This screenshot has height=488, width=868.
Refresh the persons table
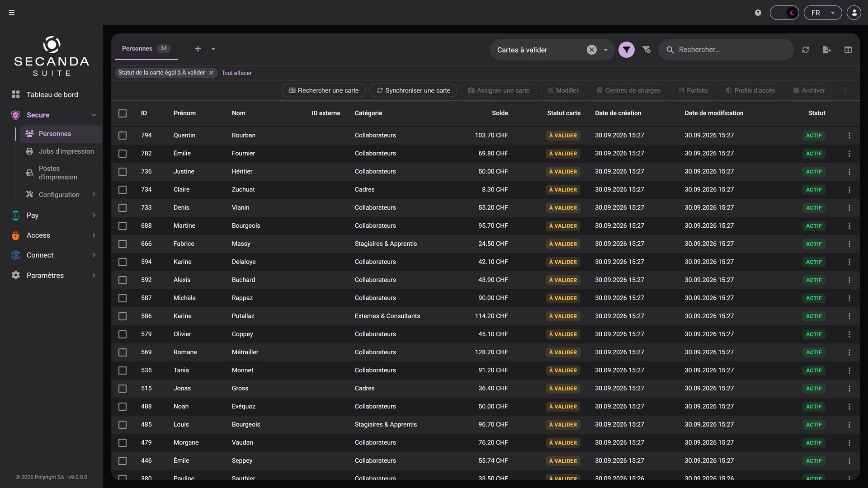tap(806, 50)
